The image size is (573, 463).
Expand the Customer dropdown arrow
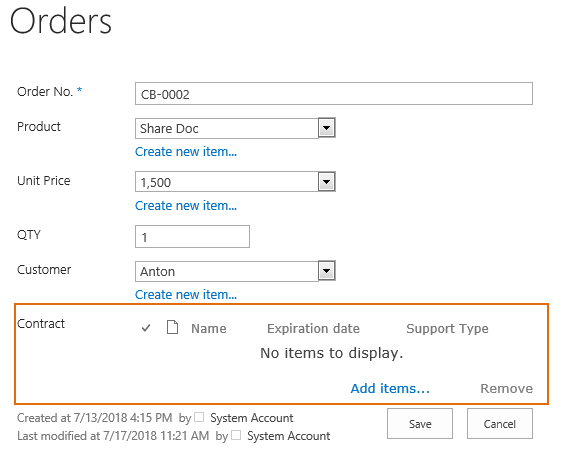pos(327,271)
